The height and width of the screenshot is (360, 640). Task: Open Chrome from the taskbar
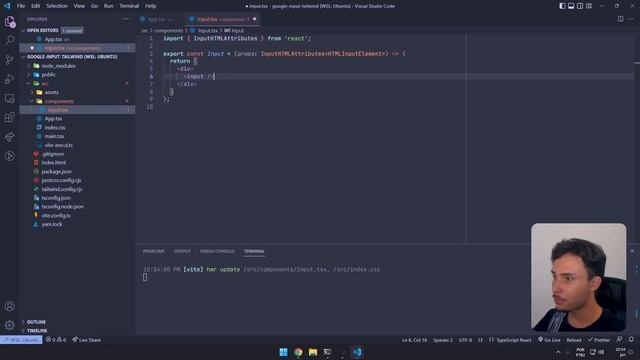click(x=298, y=352)
